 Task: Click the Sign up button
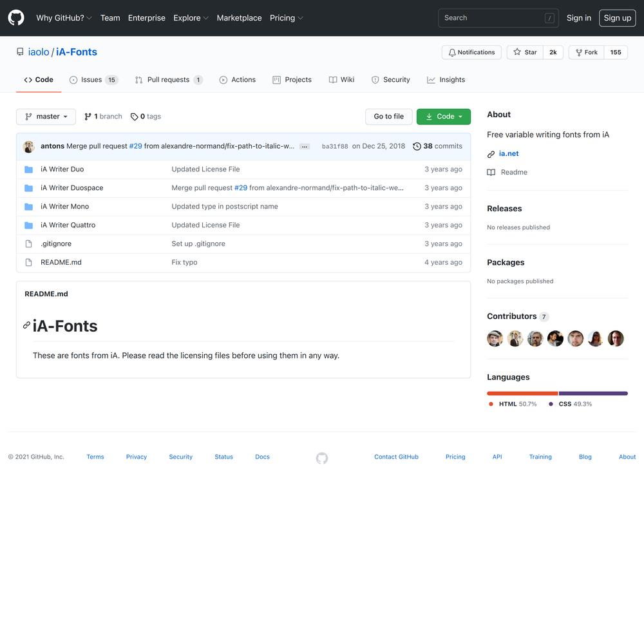click(618, 17)
